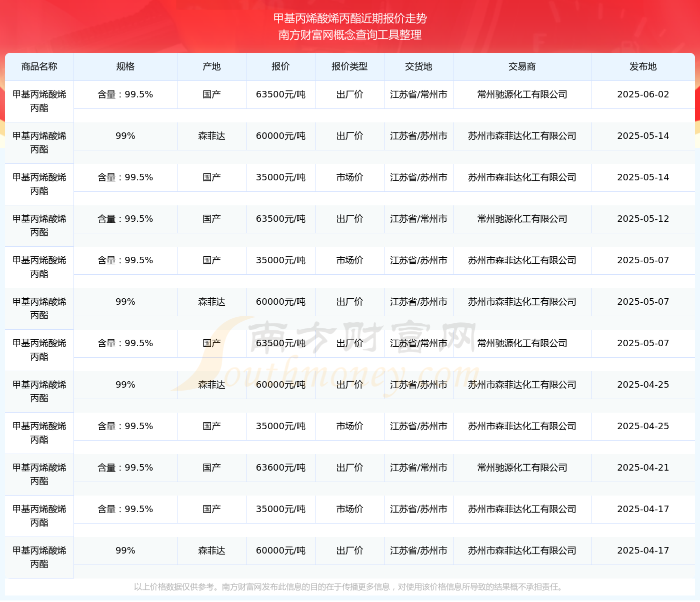Click 63500元/吨 in the 2025-05-12 row
This screenshot has width=700, height=602.
tap(280, 219)
